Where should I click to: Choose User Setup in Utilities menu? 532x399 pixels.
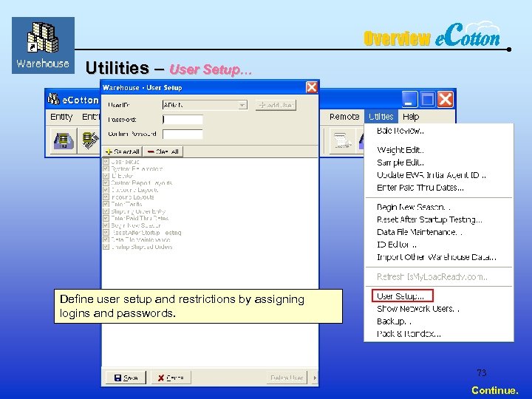tap(403, 296)
